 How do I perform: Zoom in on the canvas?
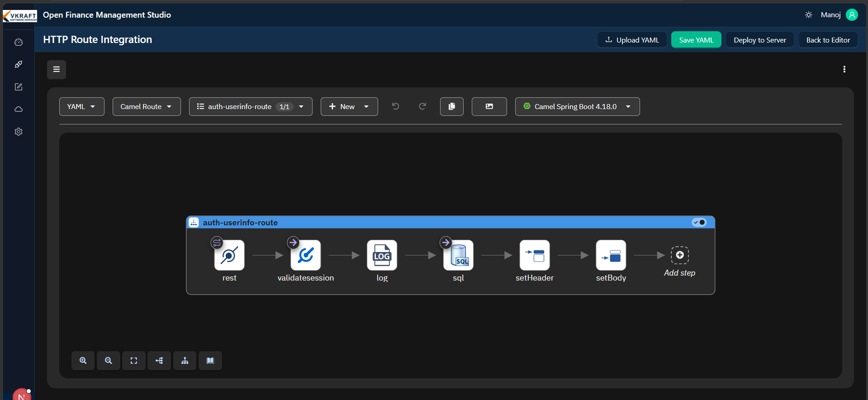point(83,361)
